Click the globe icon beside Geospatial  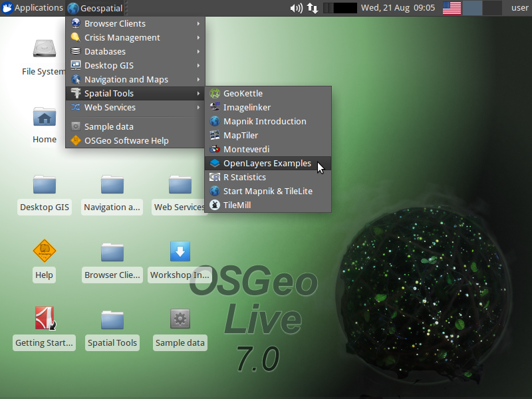tap(73, 8)
